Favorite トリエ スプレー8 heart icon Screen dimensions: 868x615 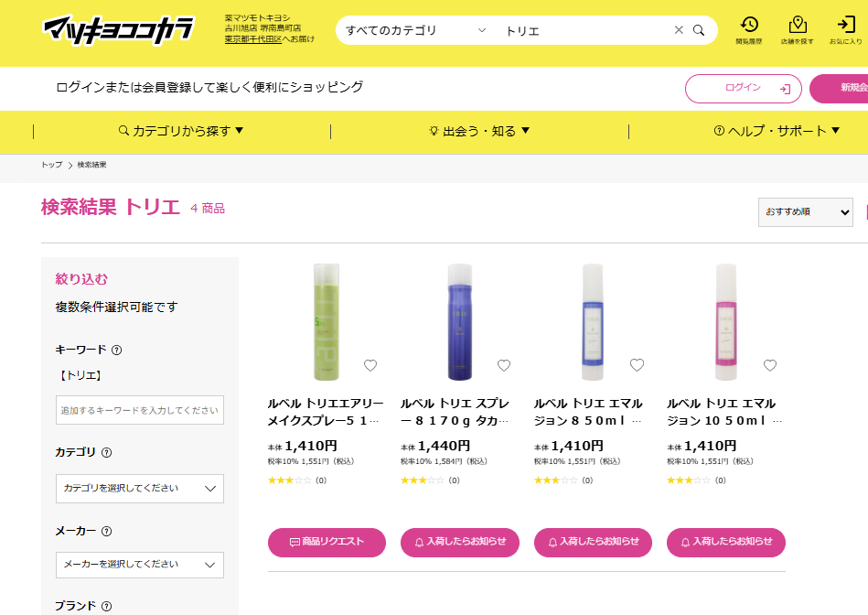pos(504,365)
